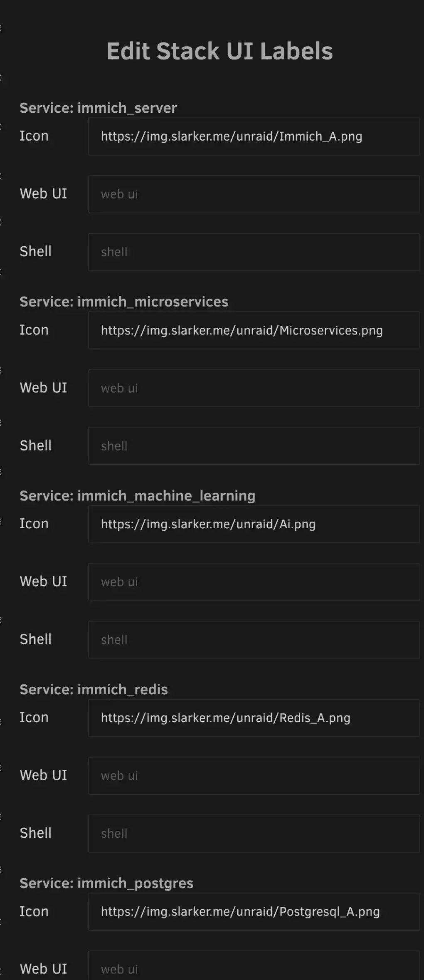The image size is (424, 980).
Task: Click the "Service: immich_machine_learning" heading
Action: coord(137,496)
